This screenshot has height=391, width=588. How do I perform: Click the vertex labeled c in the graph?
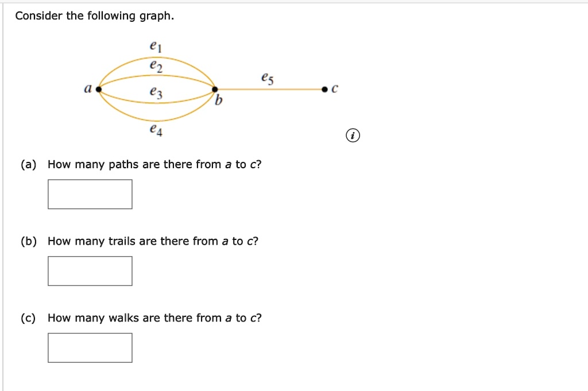coord(323,88)
